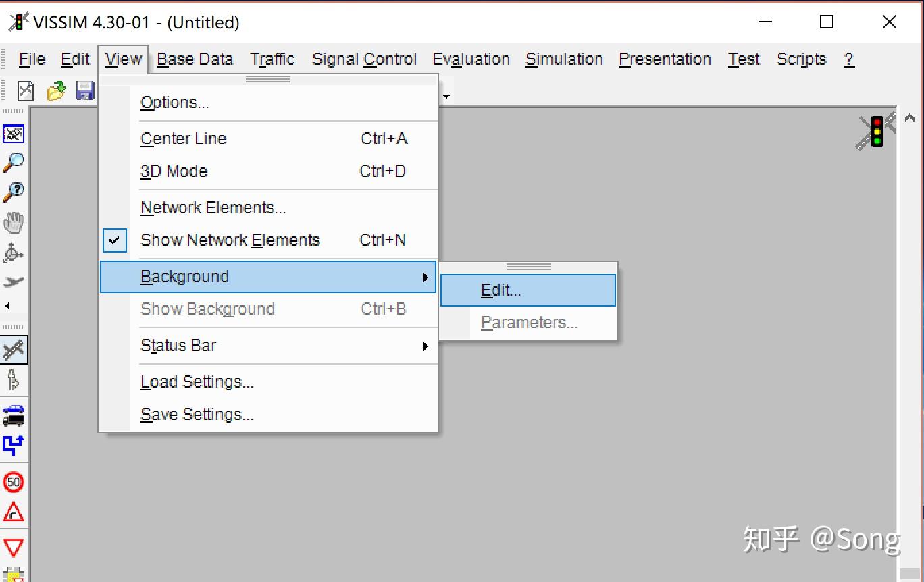Click Options... in the View menu

point(175,103)
